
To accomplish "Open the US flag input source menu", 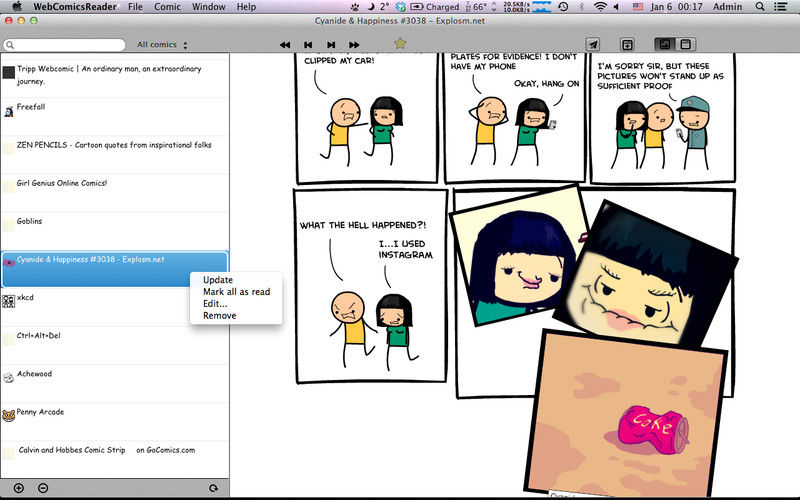I will point(638,7).
